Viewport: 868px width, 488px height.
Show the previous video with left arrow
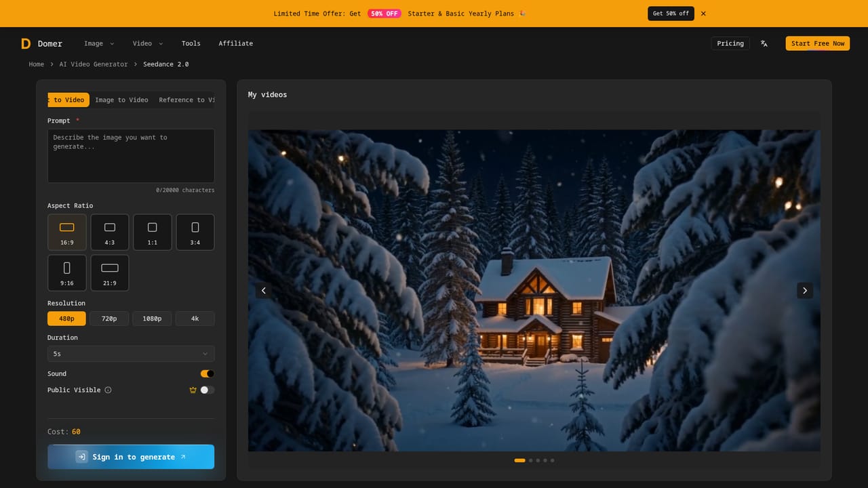[264, 291]
